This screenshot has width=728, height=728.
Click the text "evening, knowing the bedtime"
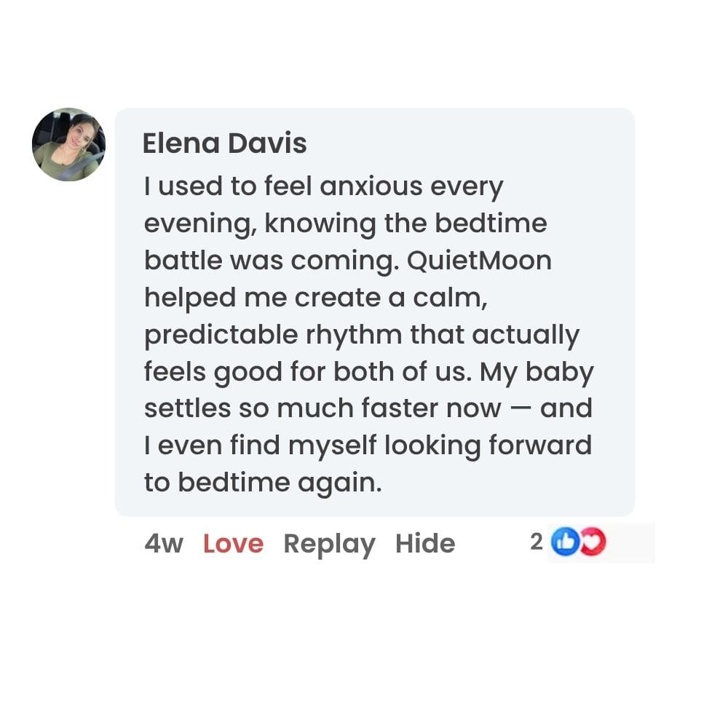(x=345, y=223)
